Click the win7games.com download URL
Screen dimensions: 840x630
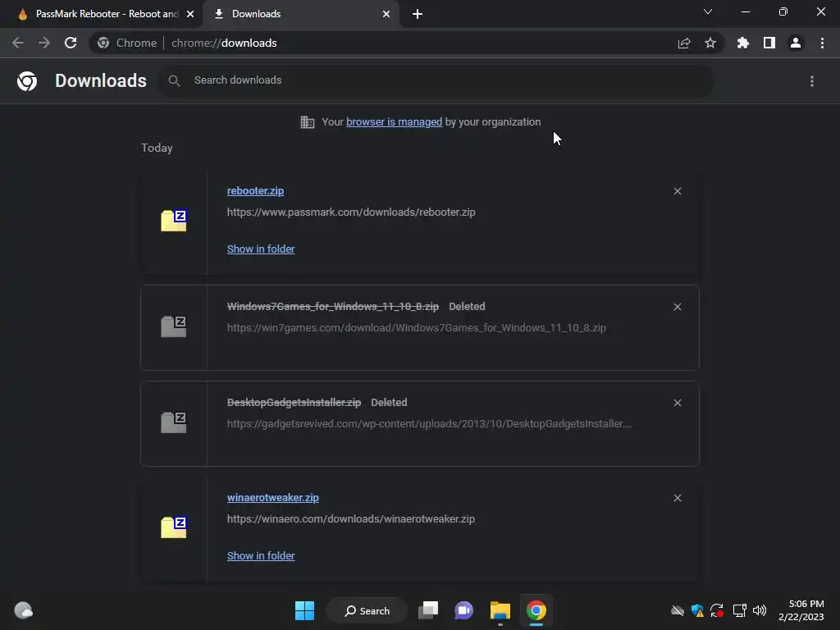coord(416,328)
